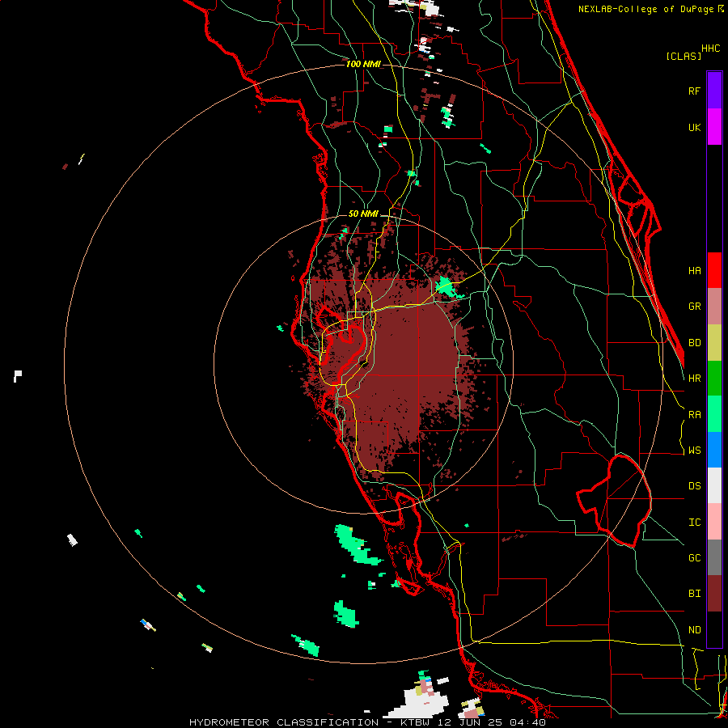
Task: Click the HA red legend swatch
Action: (x=714, y=270)
